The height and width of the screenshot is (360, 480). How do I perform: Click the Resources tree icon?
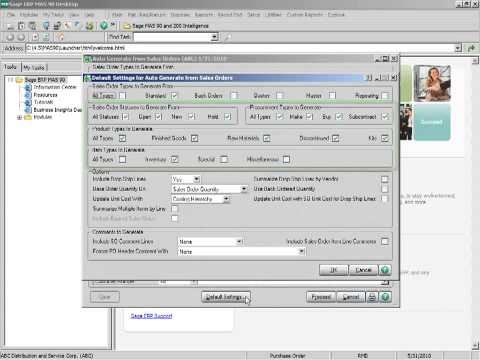(28, 95)
